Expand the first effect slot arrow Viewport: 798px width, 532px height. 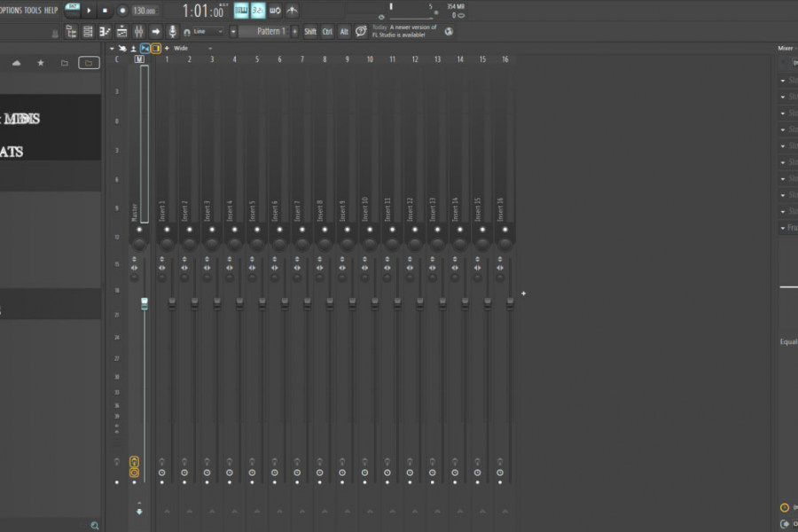point(783,81)
